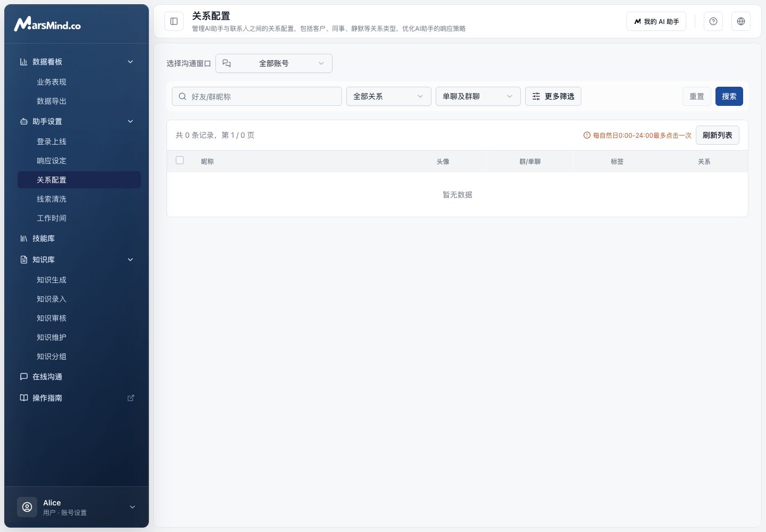Collapse the 数据看板 section chevron
Screen dimensions: 766x532
130,62
